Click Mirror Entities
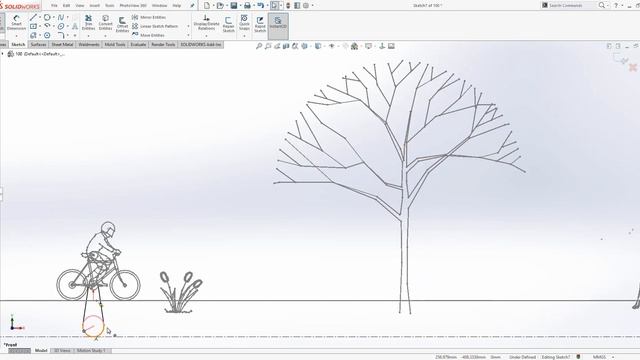Screen dimensions: 640x360 pyautogui.click(x=149, y=17)
